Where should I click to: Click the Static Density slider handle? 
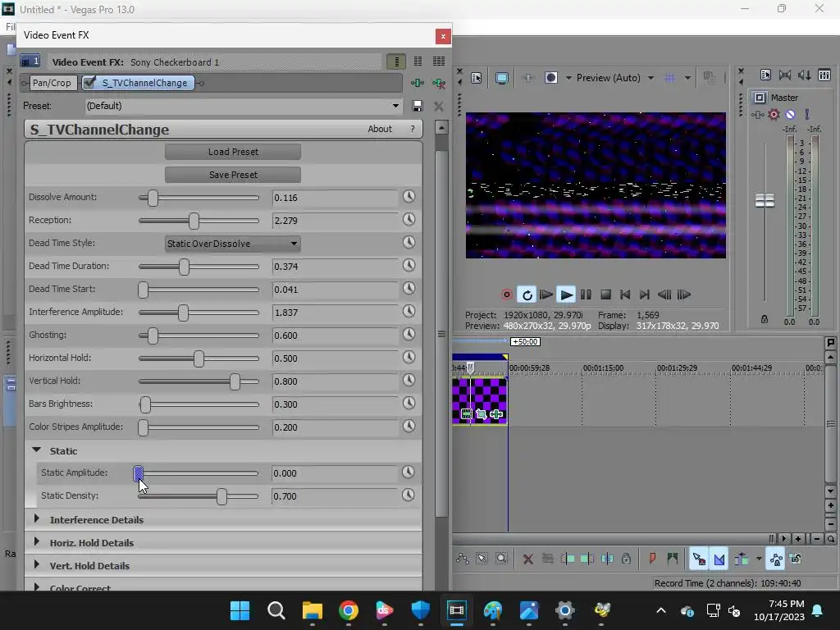pos(221,496)
